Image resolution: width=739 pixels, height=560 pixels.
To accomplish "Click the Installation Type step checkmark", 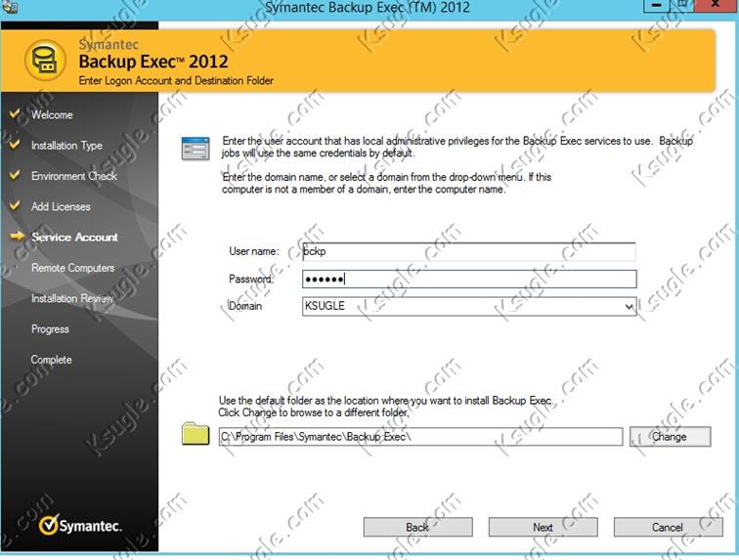I will pyautogui.click(x=15, y=145).
